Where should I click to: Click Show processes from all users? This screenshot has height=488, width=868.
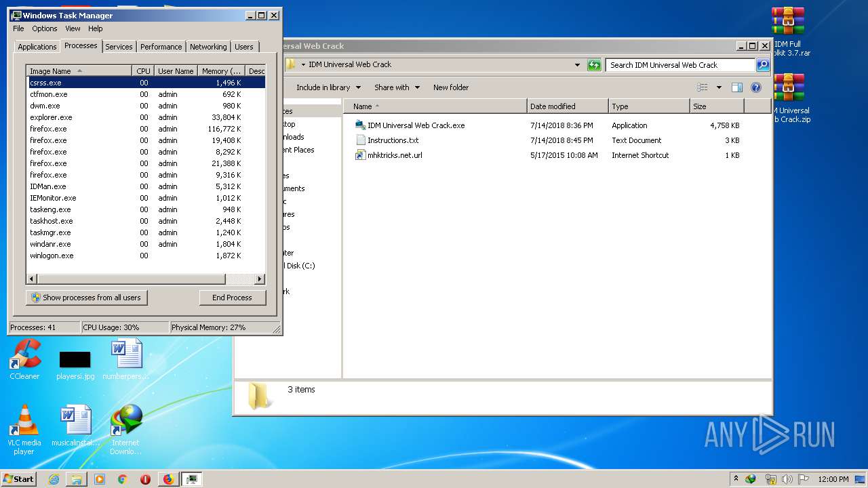pos(87,298)
